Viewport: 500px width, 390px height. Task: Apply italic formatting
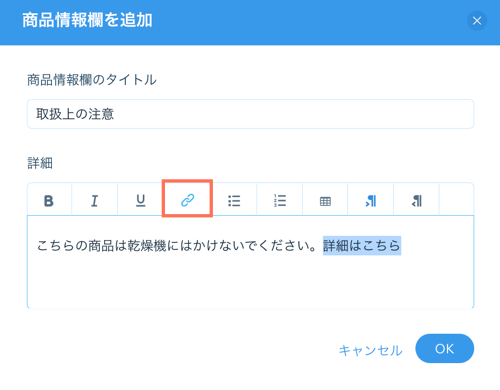(x=95, y=201)
